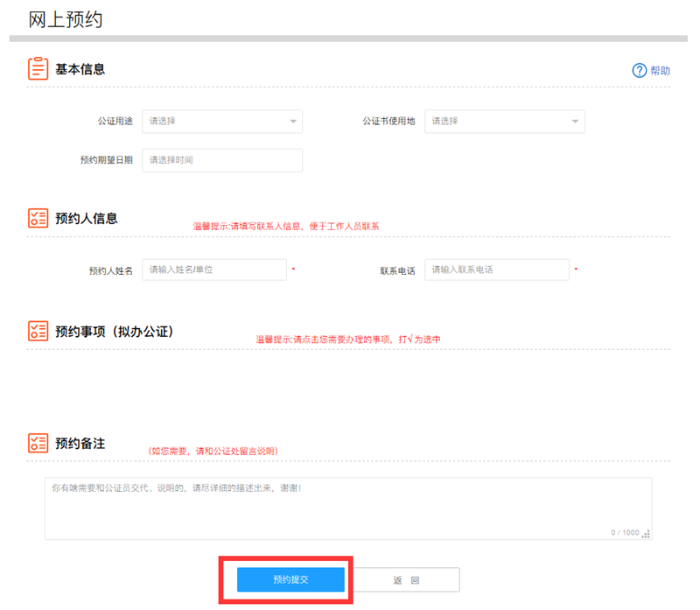
Task: Click the 公证用途 field label
Action: tap(115, 121)
